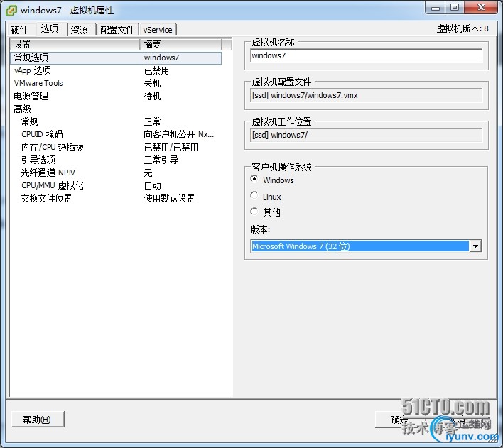Click the 摘要 column header
Image resolution: width=503 pixels, height=448 pixels.
[x=180, y=44]
